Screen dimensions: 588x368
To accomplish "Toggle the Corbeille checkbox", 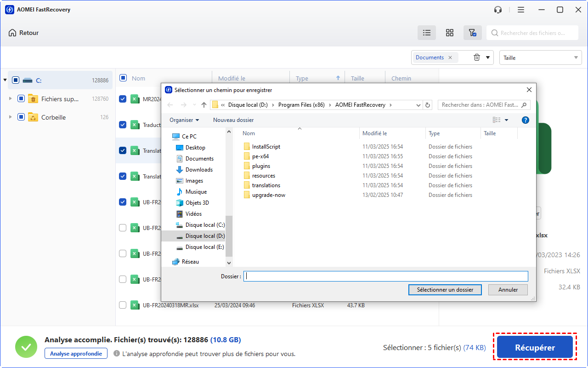I will (x=21, y=117).
